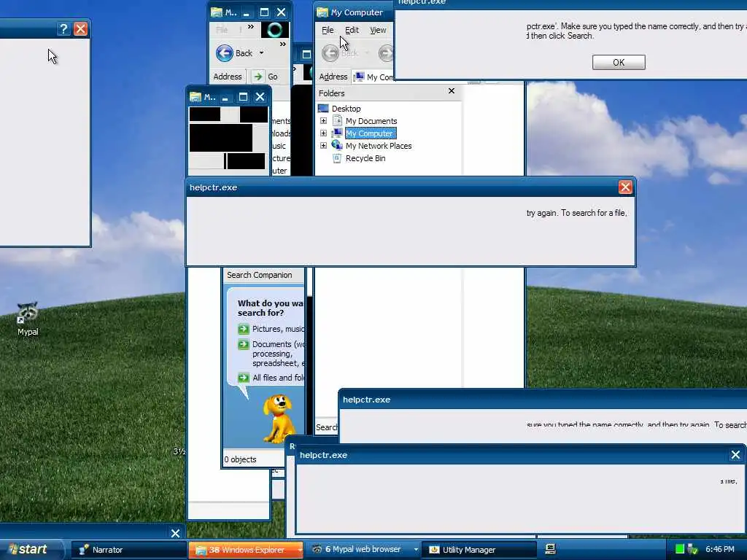Click My Computer window title bar icon
Image resolution: width=747 pixels, height=560 pixels.
tap(322, 12)
